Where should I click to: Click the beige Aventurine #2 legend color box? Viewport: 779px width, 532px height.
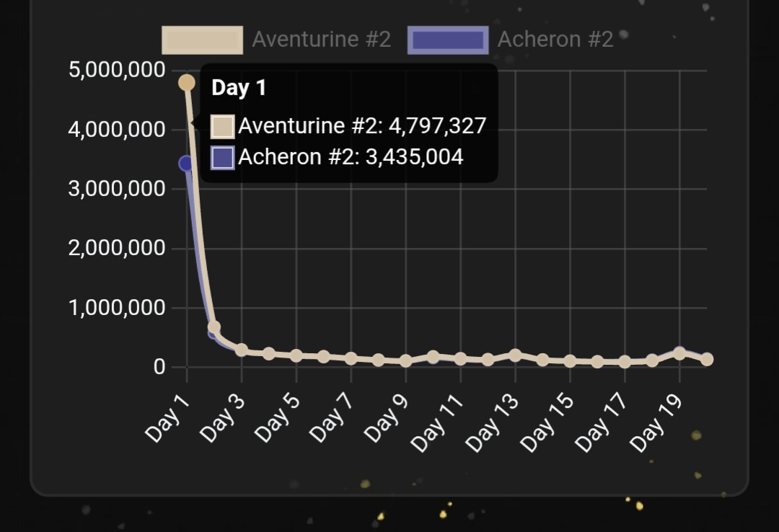[x=202, y=40]
